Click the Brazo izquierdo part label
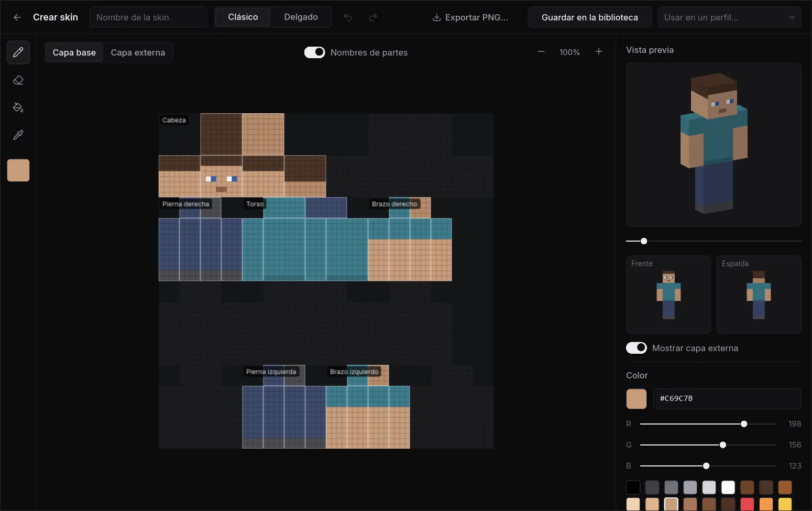This screenshot has height=511, width=812. tap(354, 372)
